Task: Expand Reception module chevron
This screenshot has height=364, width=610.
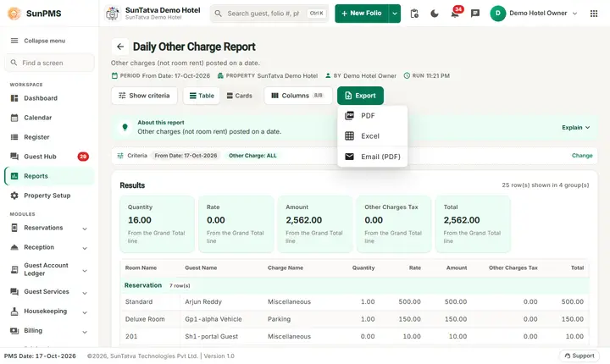Action: pyautogui.click(x=85, y=248)
